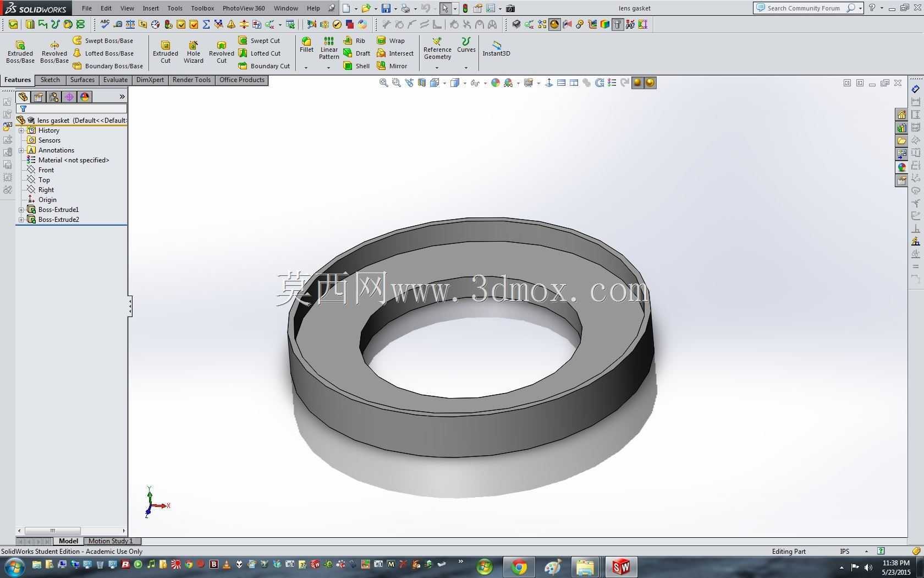The image size is (924, 578).
Task: Start an Extruded Cut feature
Action: (x=165, y=52)
